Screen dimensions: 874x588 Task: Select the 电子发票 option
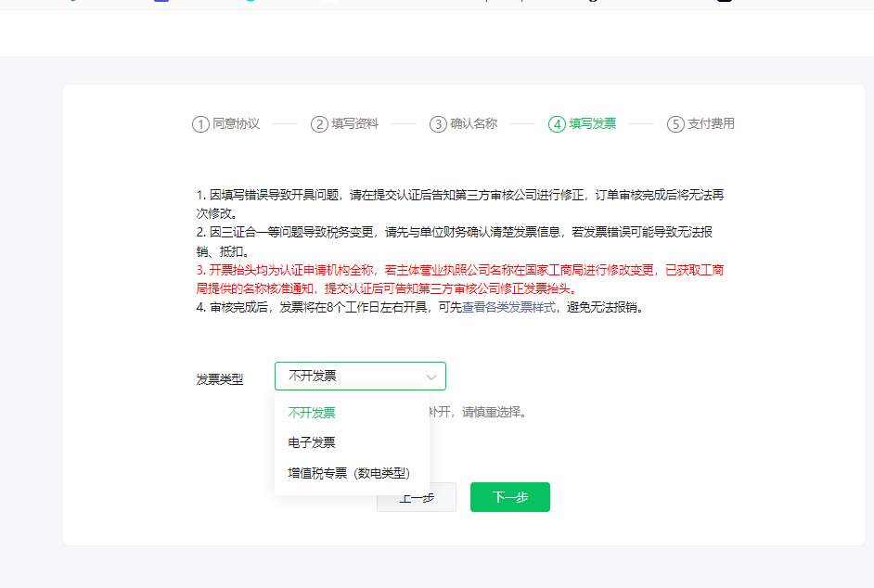[x=312, y=443]
